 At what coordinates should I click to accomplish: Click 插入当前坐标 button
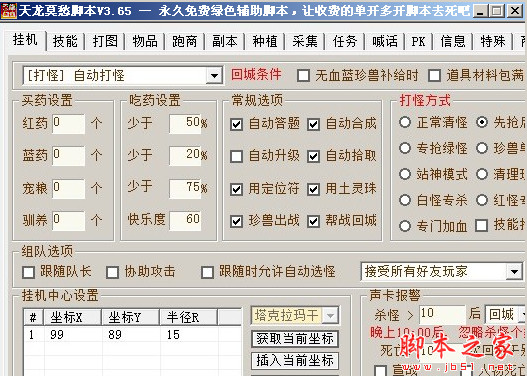295,361
